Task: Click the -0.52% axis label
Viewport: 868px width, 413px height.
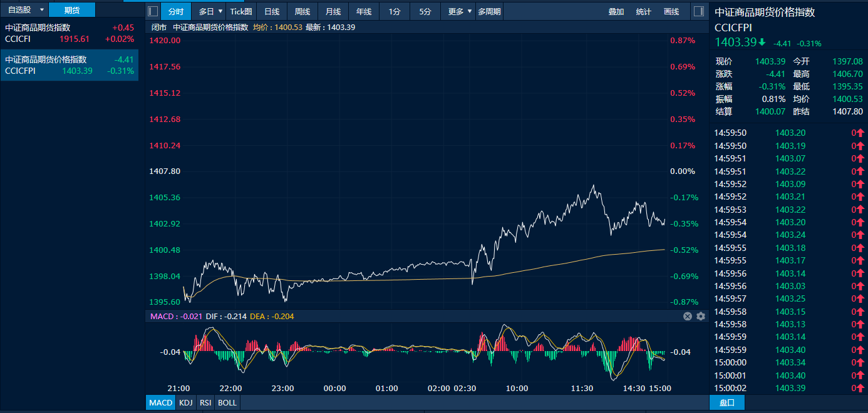Action: pyautogui.click(x=684, y=250)
